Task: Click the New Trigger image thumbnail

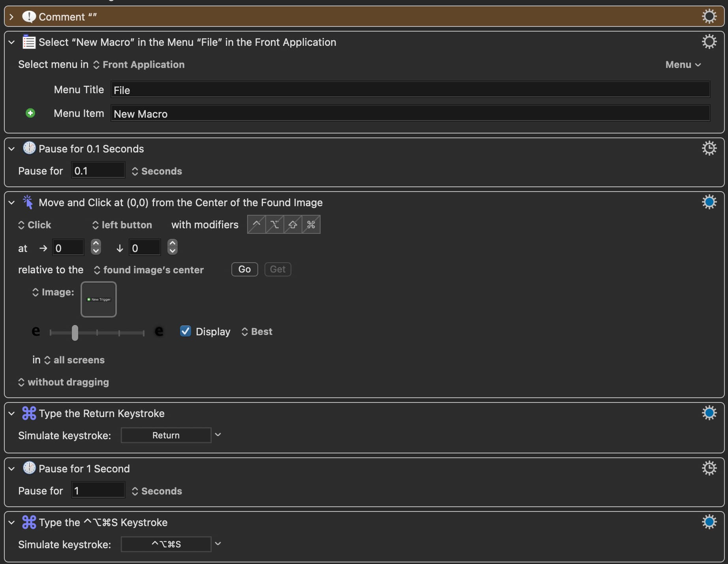Action: (x=99, y=299)
